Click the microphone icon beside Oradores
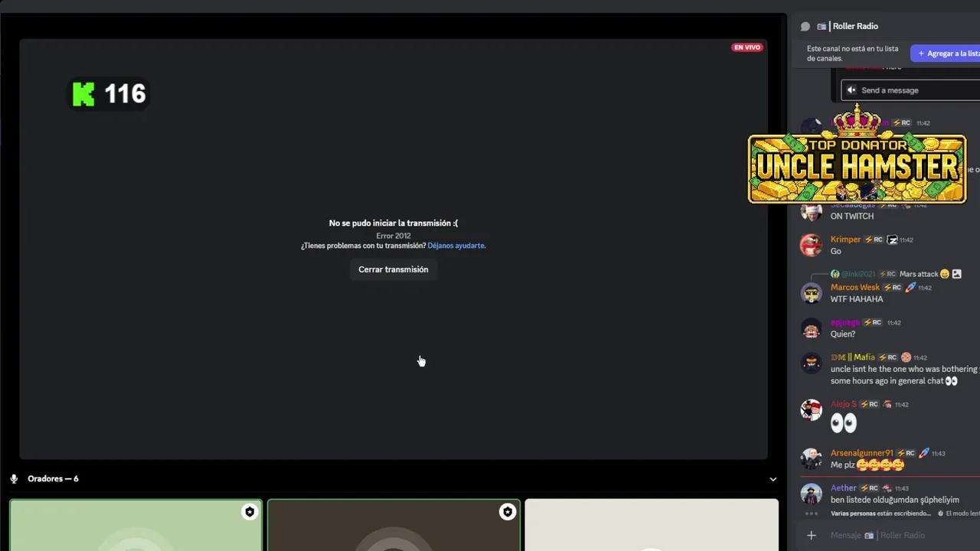This screenshot has width=980, height=551. pos(14,479)
